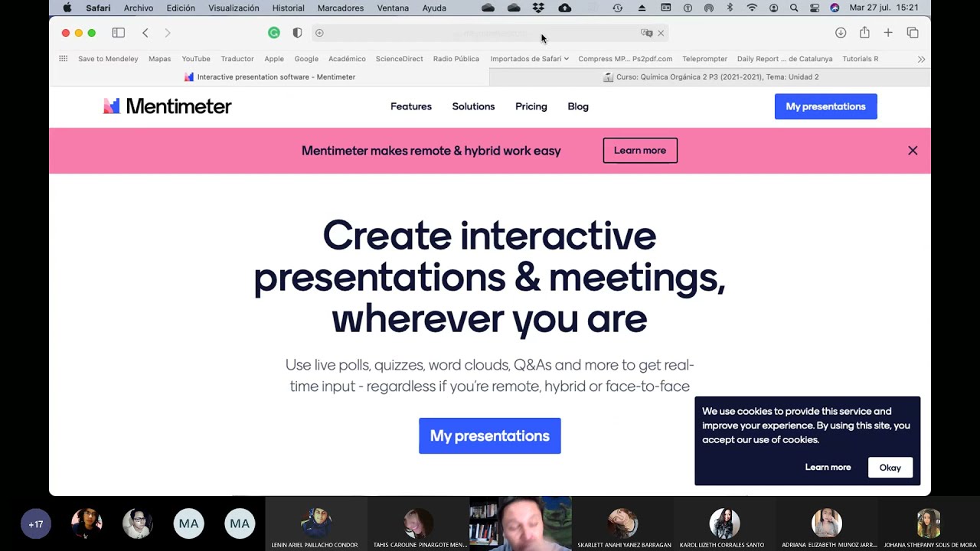Click the translate icon in address bar

[x=646, y=33]
